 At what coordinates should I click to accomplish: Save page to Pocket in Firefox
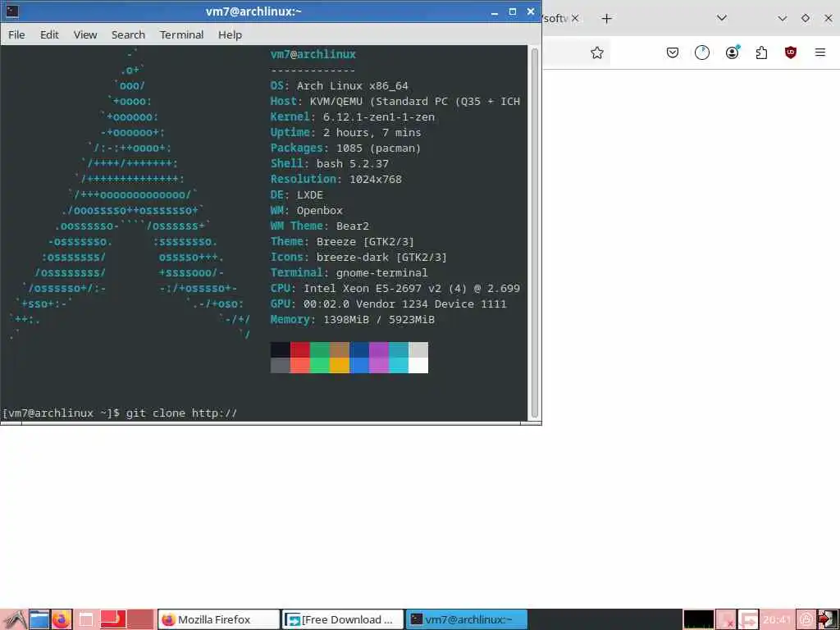pyautogui.click(x=673, y=52)
